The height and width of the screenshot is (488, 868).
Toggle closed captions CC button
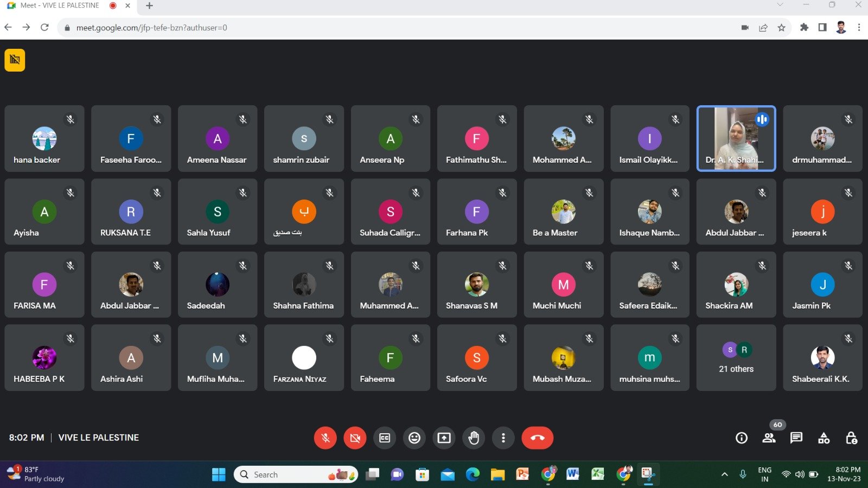tap(385, 438)
